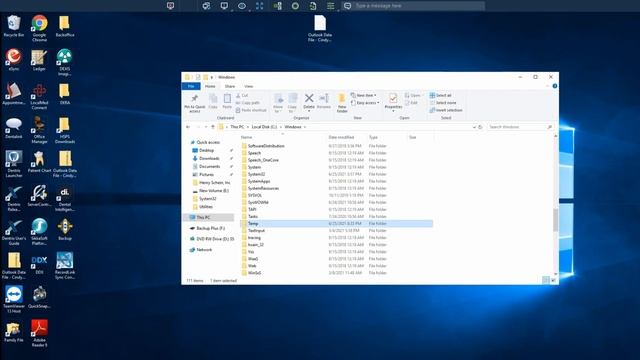The image size is (640, 360).
Task: Open the Office Manager desktop shortcut
Action: (x=39, y=130)
